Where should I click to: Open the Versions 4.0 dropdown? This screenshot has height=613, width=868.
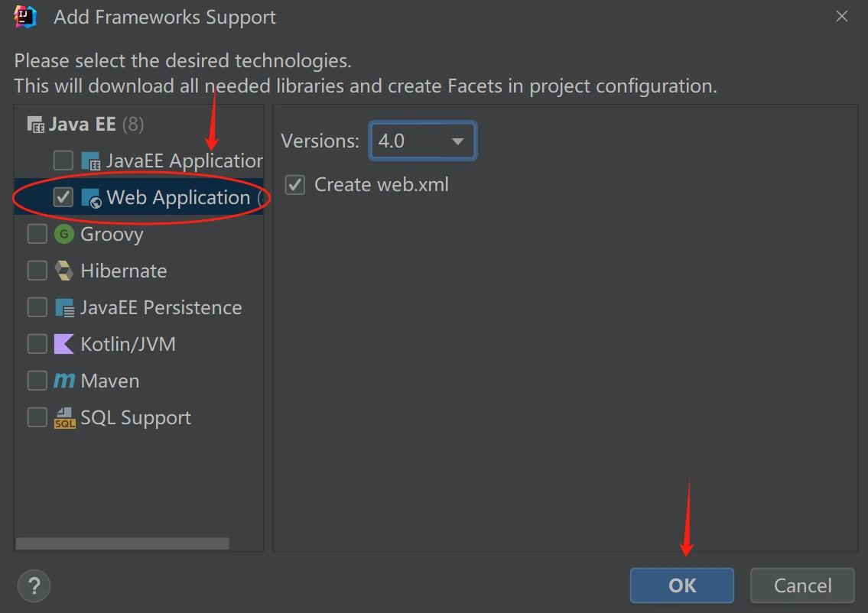422,141
